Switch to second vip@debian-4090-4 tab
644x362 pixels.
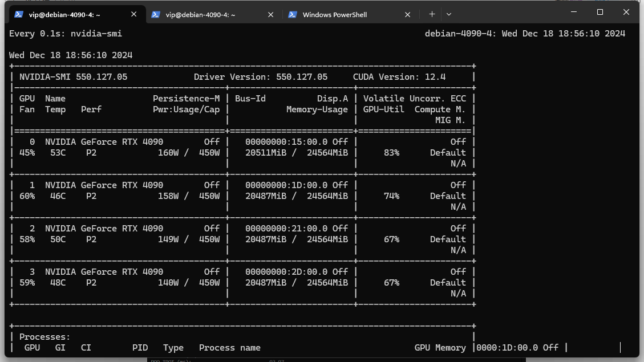pos(213,14)
